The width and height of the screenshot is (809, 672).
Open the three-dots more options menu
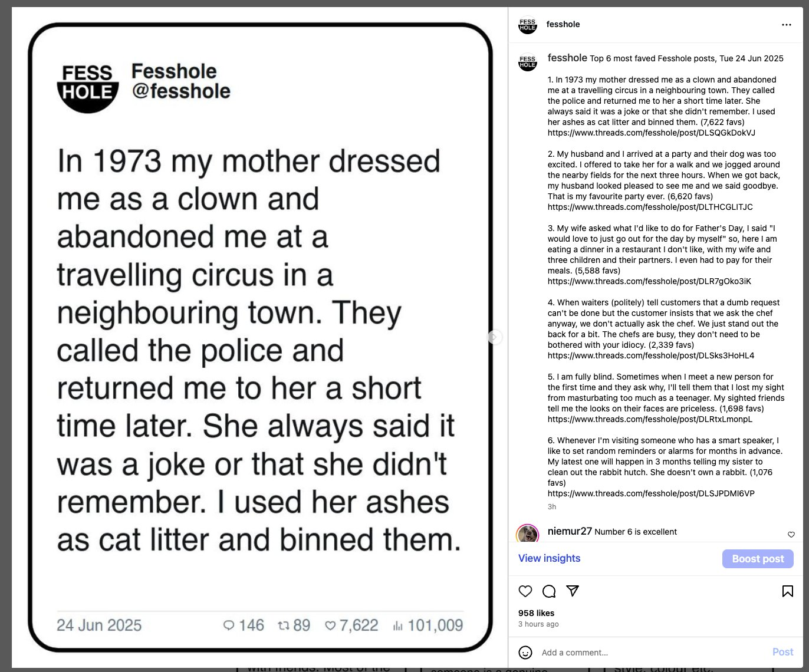tap(787, 25)
